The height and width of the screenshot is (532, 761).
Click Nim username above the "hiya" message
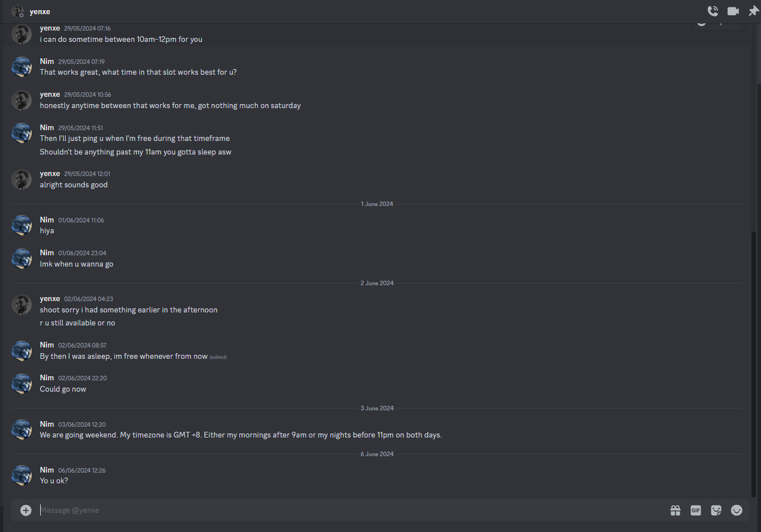[47, 220]
